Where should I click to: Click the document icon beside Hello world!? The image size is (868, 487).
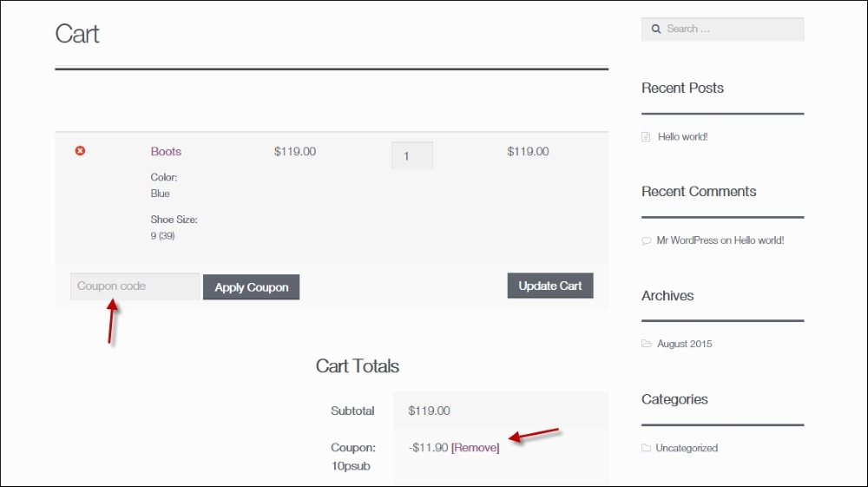pyautogui.click(x=646, y=136)
